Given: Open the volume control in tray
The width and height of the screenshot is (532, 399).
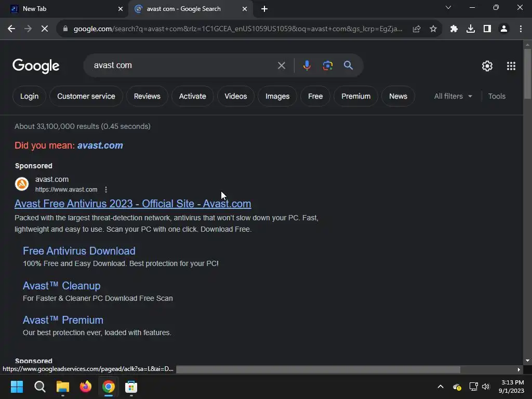Looking at the screenshot, I should 486,387.
